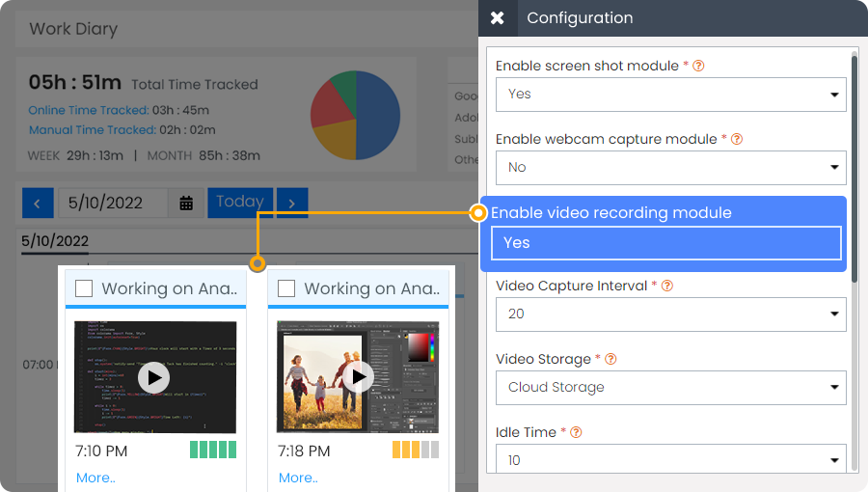Check the 7:18 PM Working on Ana.. checkbox

coord(286,288)
